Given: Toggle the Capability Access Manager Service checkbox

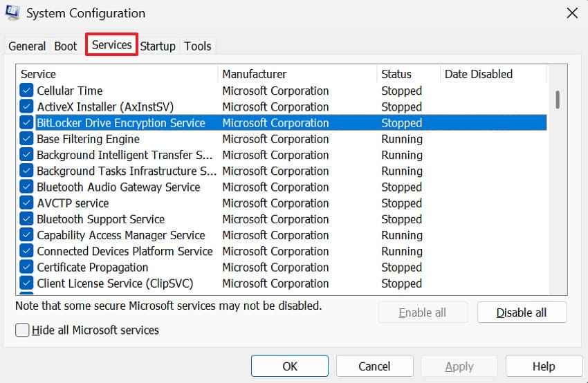Looking at the screenshot, I should (x=26, y=235).
